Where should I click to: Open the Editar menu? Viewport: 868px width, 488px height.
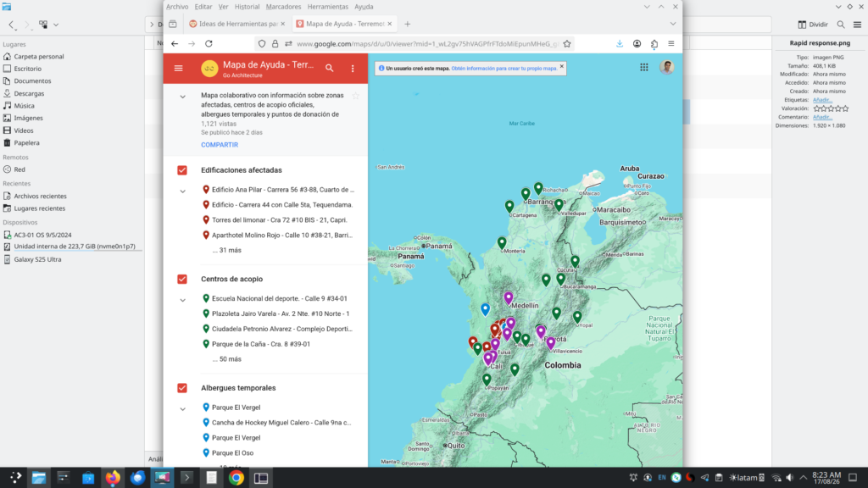point(203,7)
